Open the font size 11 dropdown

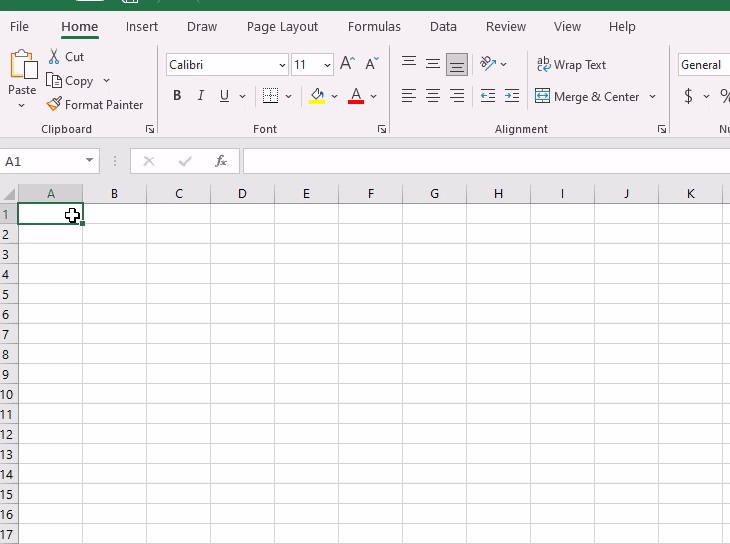[327, 65]
